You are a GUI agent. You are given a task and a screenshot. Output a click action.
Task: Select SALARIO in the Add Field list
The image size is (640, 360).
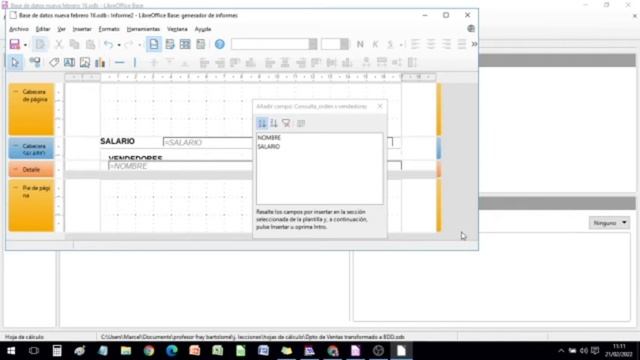(269, 147)
